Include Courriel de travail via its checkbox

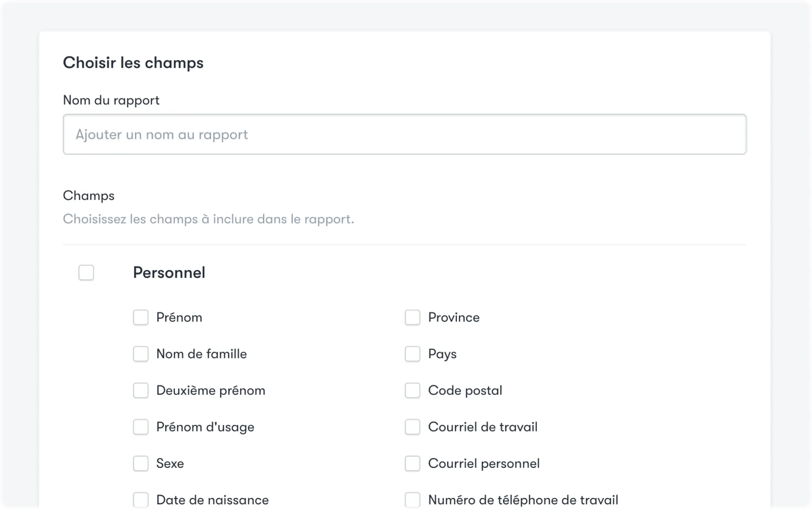412,427
